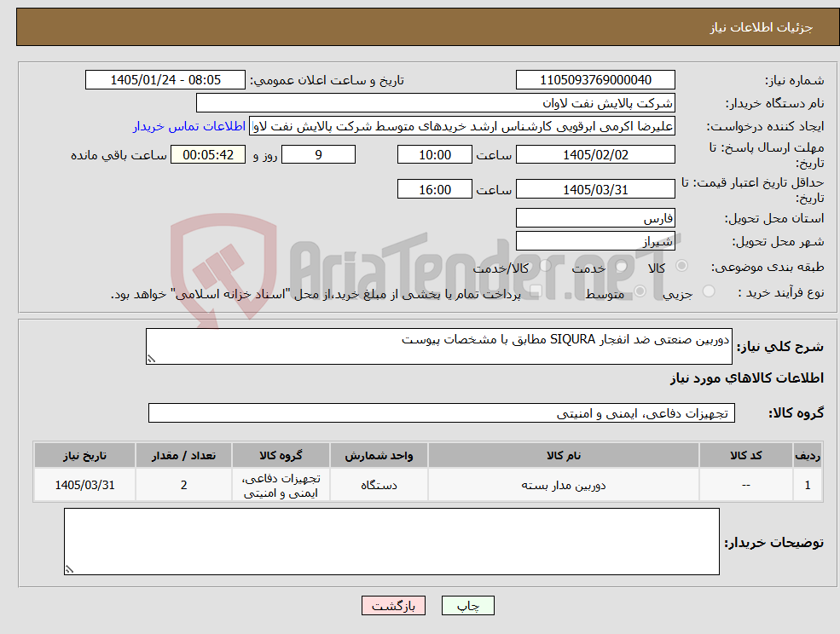Click the response deadline time 10:00

click(434, 155)
